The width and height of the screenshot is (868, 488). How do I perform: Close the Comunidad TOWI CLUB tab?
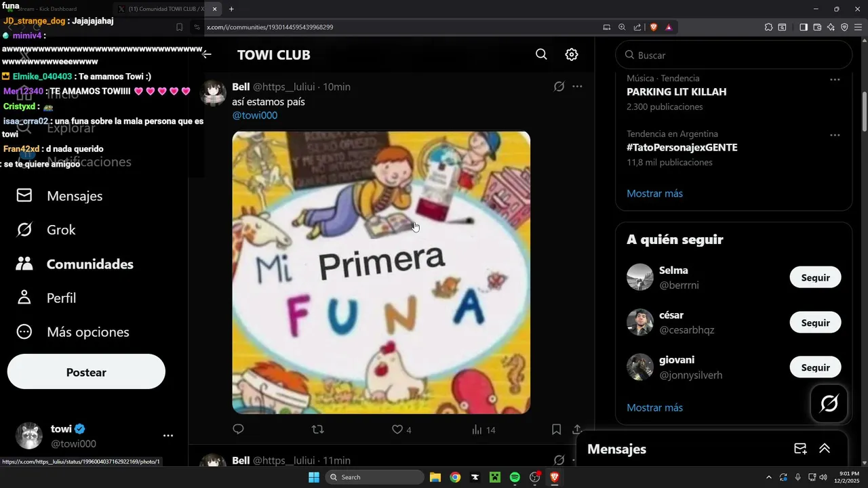click(x=214, y=9)
